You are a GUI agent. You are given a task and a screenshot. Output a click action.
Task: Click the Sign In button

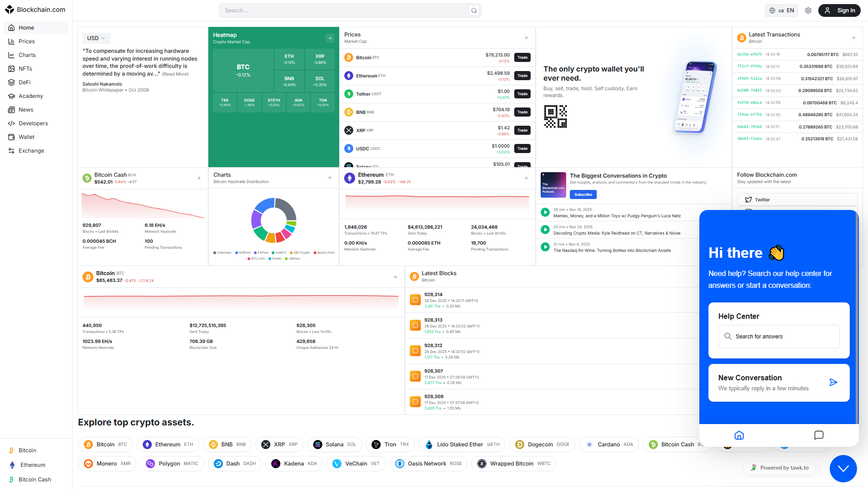pos(839,10)
